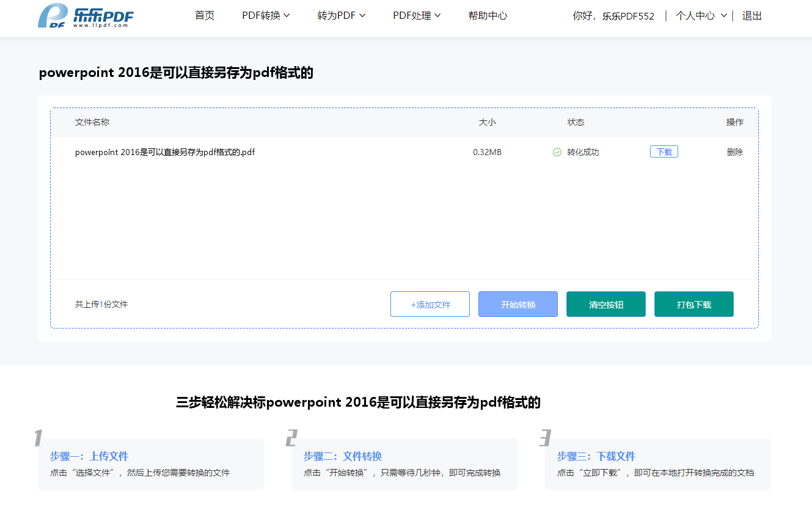
Task: Open the 帮助中心 page
Action: tap(488, 16)
